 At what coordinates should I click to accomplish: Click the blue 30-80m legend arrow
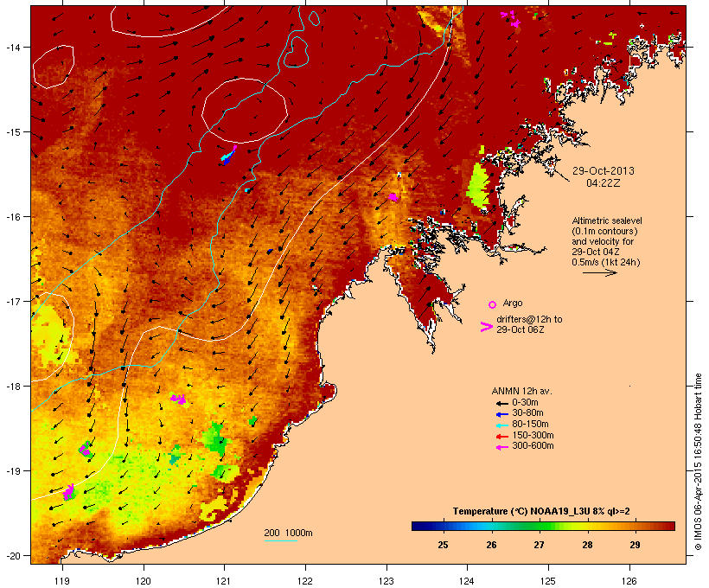click(x=501, y=414)
